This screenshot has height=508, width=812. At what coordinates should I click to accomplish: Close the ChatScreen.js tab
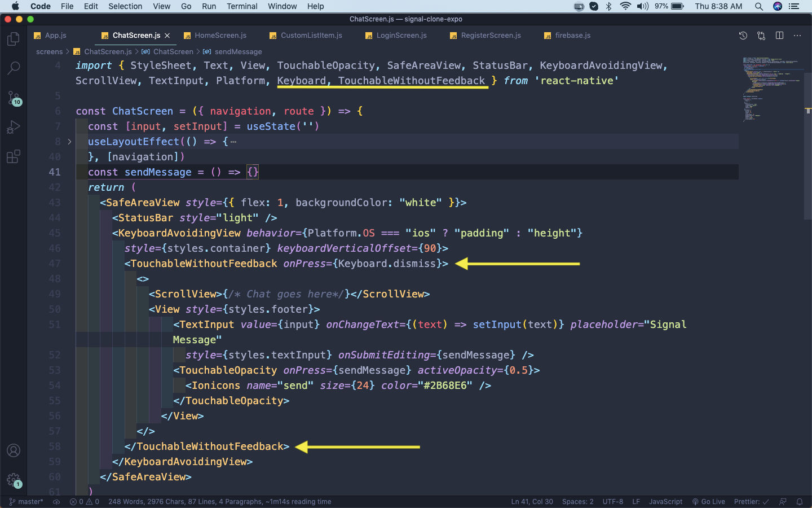pos(167,36)
